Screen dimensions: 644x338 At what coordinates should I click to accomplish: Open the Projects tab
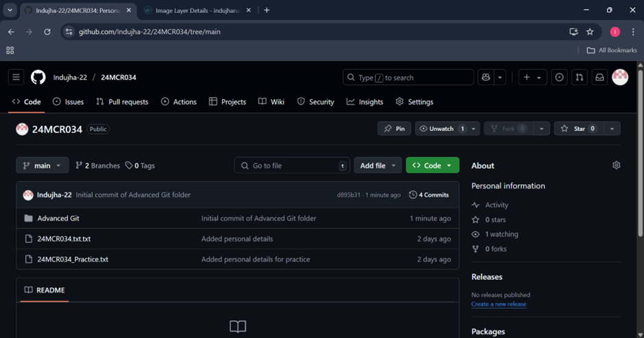[x=227, y=102]
